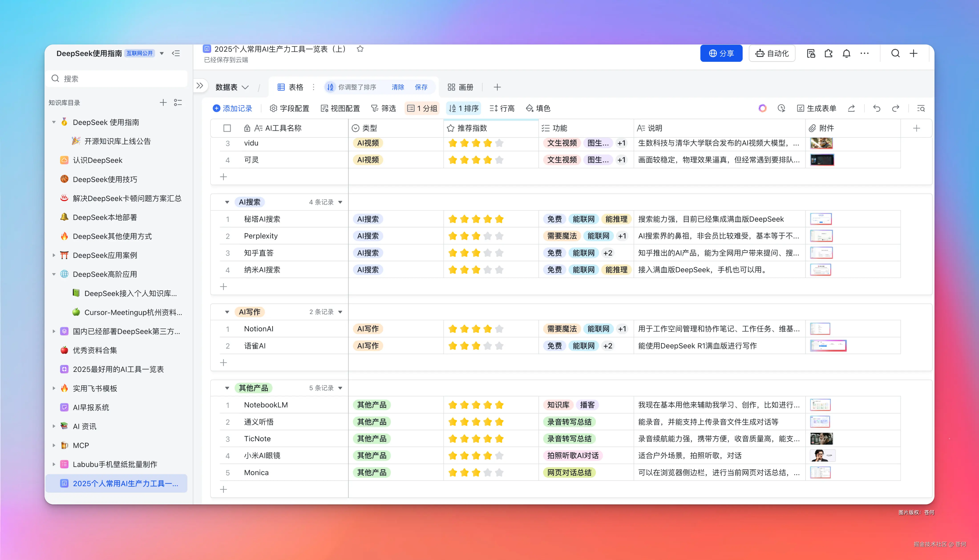Open the top-right search magnifier
This screenshot has width=979, height=560.
[895, 53]
